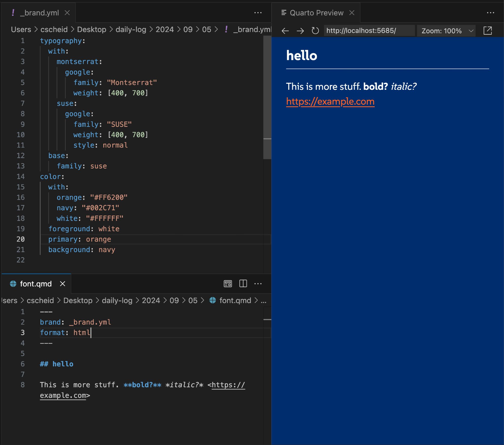The image size is (504, 445).
Task: Go back in Quarto Preview browser
Action: (285, 31)
